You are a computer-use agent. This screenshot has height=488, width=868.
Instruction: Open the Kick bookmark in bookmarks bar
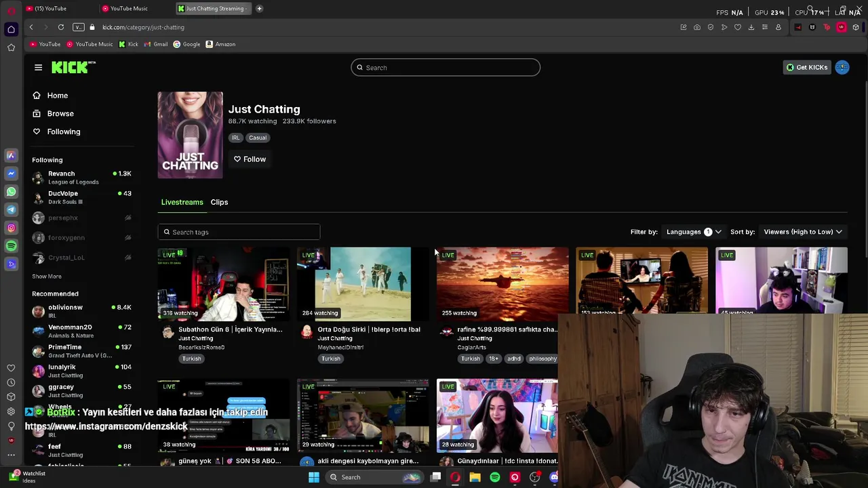point(128,44)
